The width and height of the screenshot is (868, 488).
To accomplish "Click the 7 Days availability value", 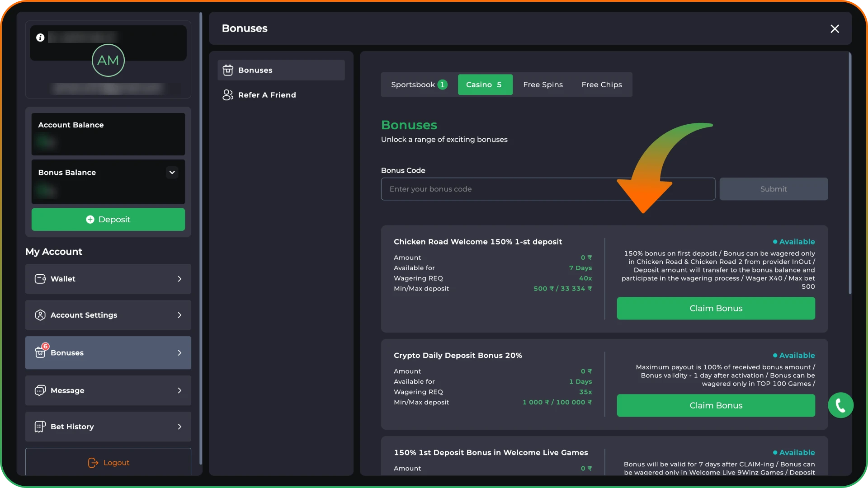I will point(580,267).
